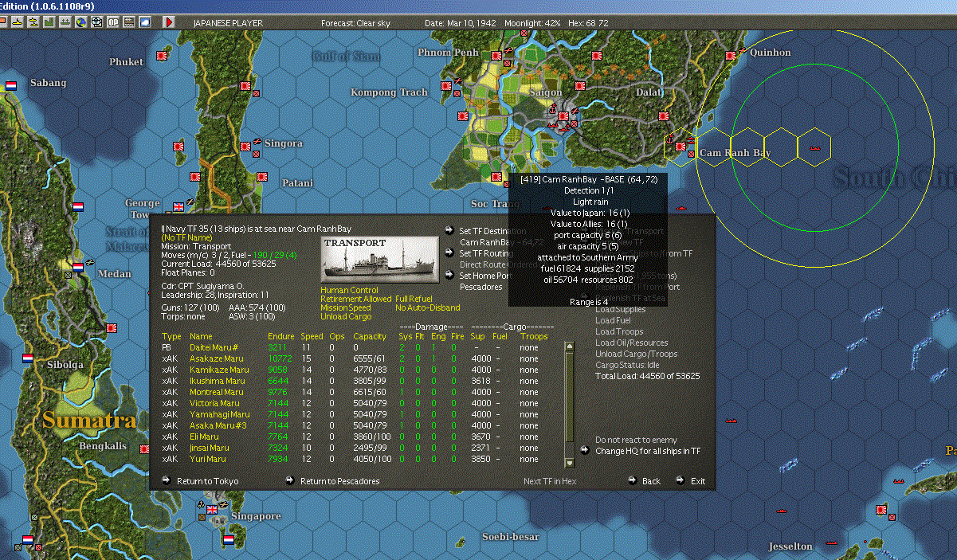
Task: Open ship Victoria Maru details
Action: coord(214,403)
